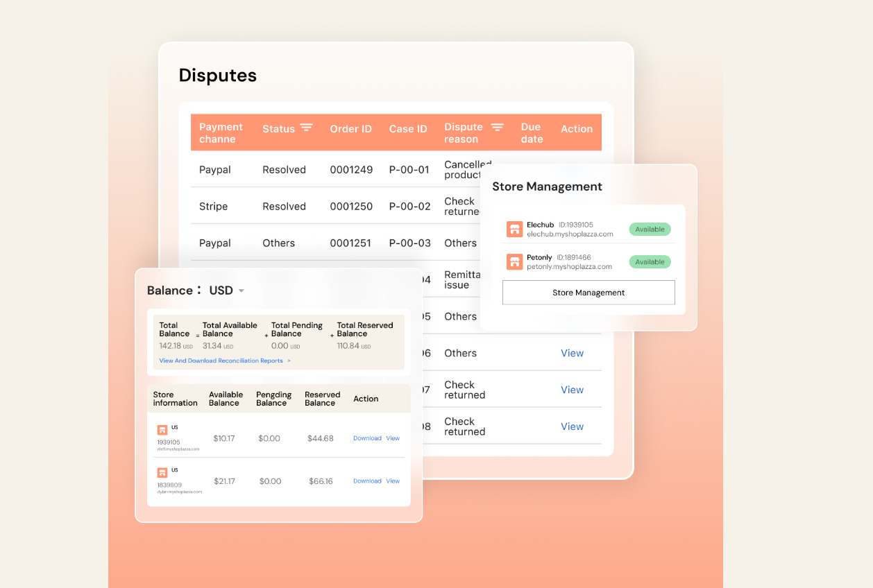The height and width of the screenshot is (588, 873).
Task: Click store icon for ID 1939105 in Balance
Action: click(x=162, y=430)
